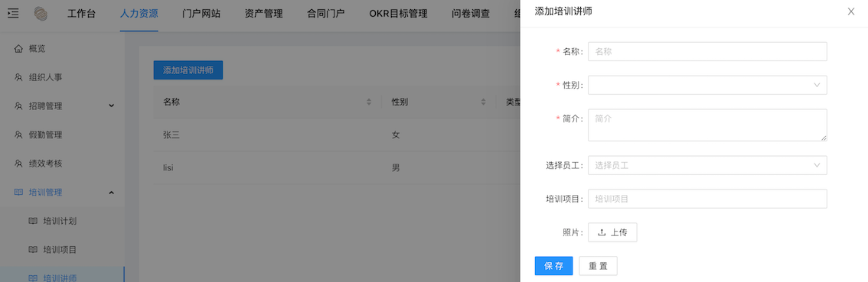Click the app logo icon
This screenshot has height=282, width=868.
[x=41, y=13]
